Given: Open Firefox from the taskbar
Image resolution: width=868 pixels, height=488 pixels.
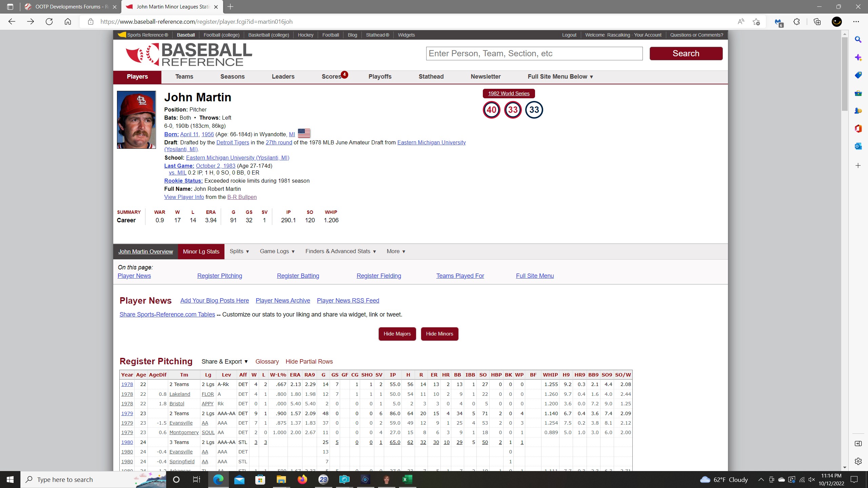Looking at the screenshot, I should pyautogui.click(x=302, y=479).
